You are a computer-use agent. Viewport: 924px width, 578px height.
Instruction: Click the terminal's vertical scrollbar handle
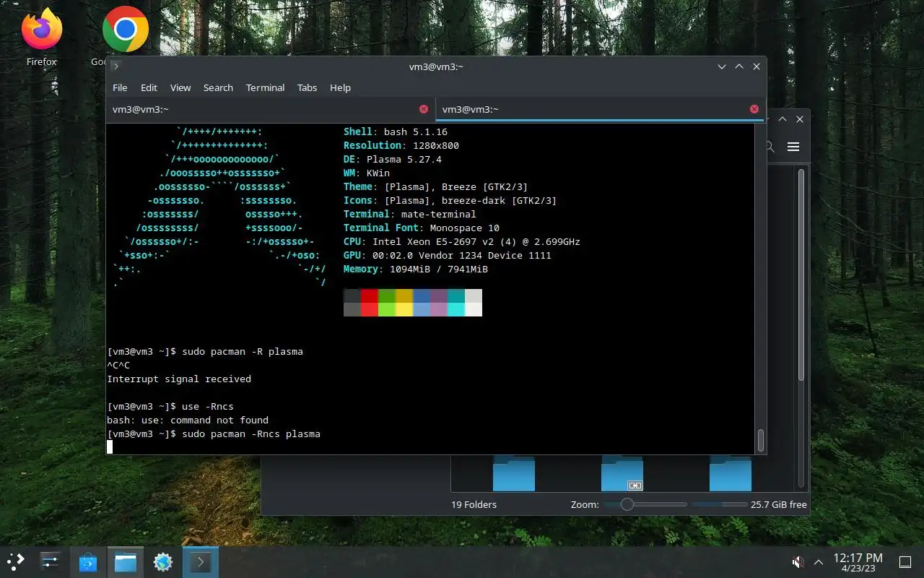[x=760, y=440]
